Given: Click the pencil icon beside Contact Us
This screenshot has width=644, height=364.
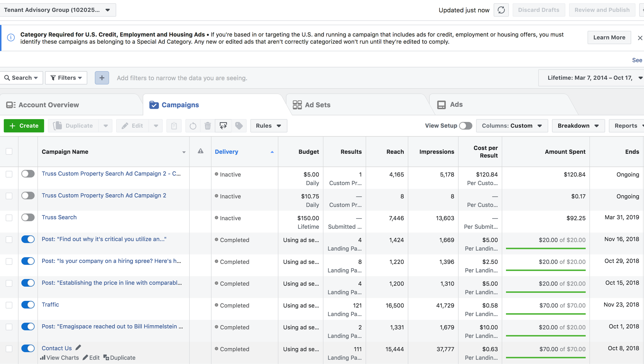Looking at the screenshot, I should (78, 348).
